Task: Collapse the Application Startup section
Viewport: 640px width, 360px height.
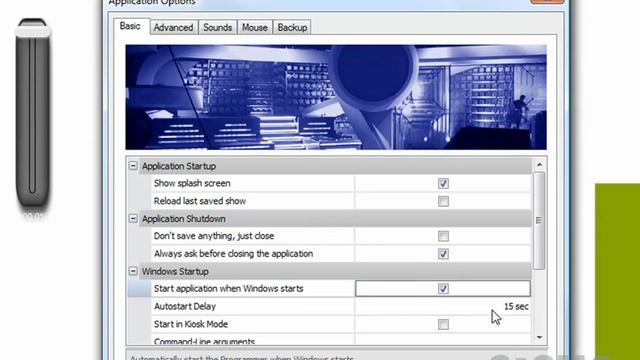Action: click(x=133, y=166)
